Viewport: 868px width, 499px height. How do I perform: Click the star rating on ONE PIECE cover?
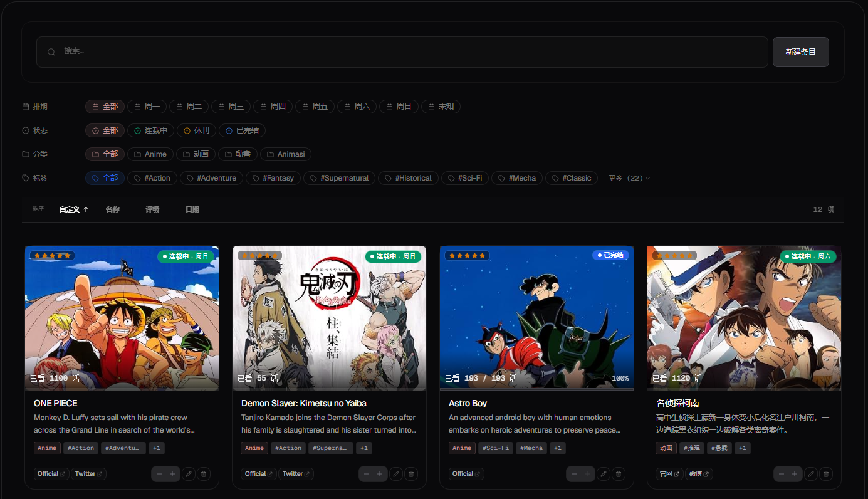point(53,256)
